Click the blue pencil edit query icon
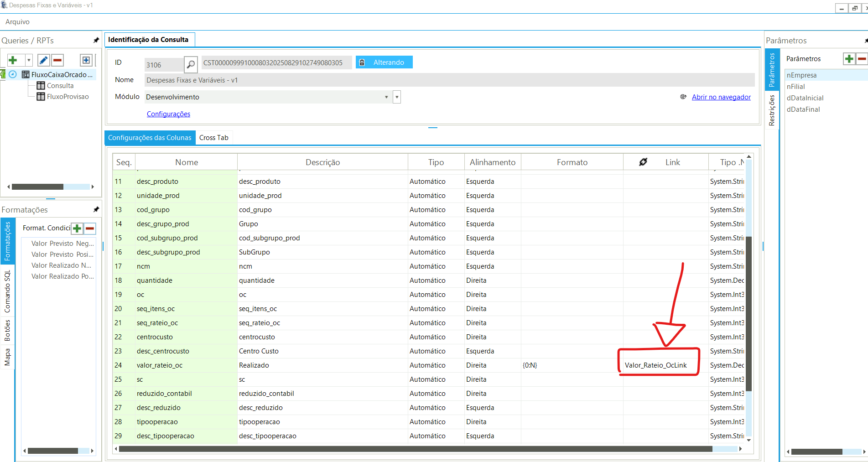The width and height of the screenshot is (868, 462). [x=43, y=60]
